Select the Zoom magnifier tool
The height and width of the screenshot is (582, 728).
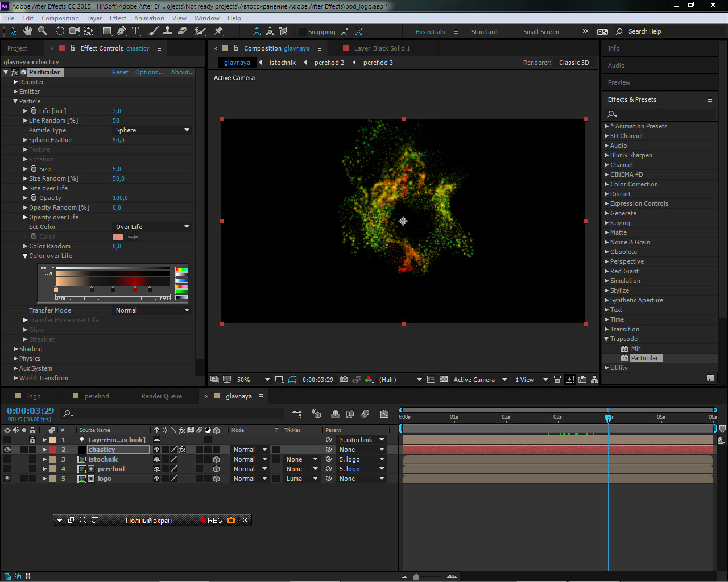43,31
